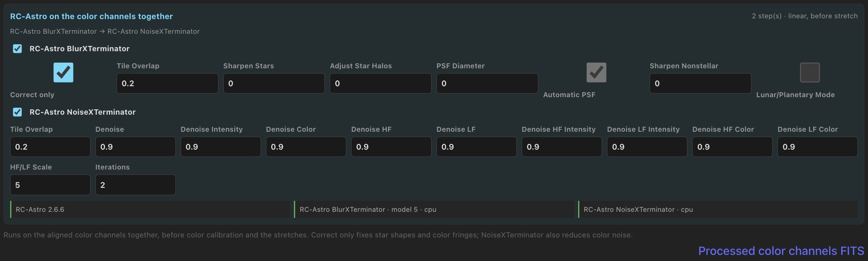Disable the RC-Astro BlurXTerminator step checkbox
Image resolution: width=868 pixels, height=261 pixels.
tap(17, 49)
